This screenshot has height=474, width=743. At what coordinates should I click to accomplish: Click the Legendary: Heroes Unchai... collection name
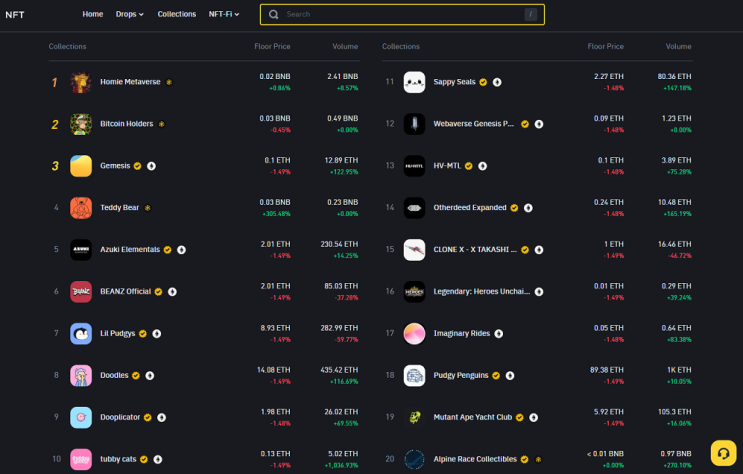(481, 292)
